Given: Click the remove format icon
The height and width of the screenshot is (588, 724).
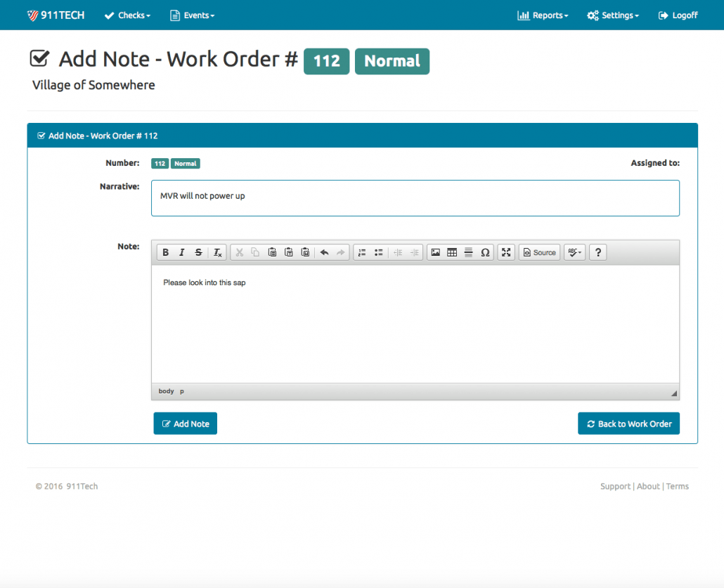Looking at the screenshot, I should [x=218, y=253].
